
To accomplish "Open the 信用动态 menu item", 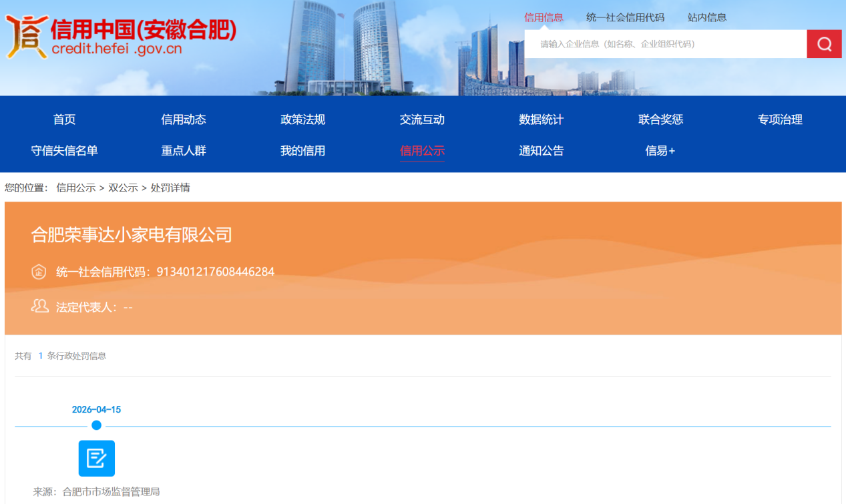I will pyautogui.click(x=184, y=119).
